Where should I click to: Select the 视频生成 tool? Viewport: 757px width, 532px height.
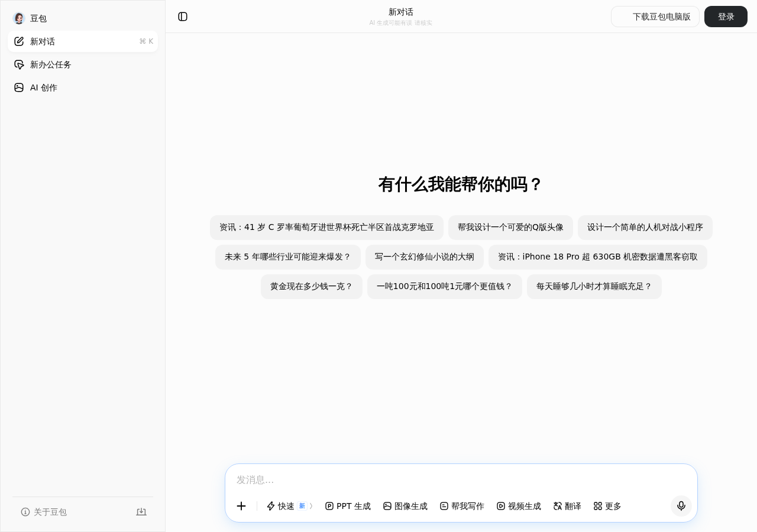pos(519,506)
